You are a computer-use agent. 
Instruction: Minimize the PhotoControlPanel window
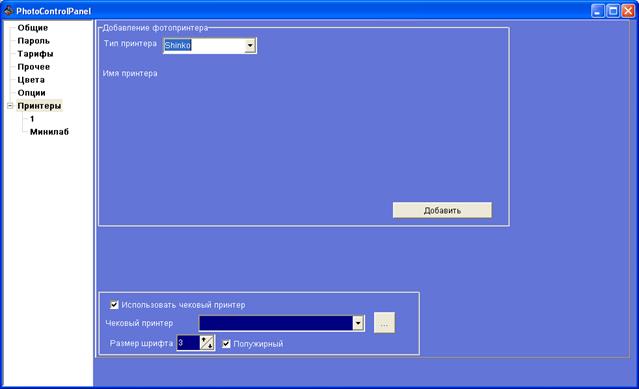point(598,11)
